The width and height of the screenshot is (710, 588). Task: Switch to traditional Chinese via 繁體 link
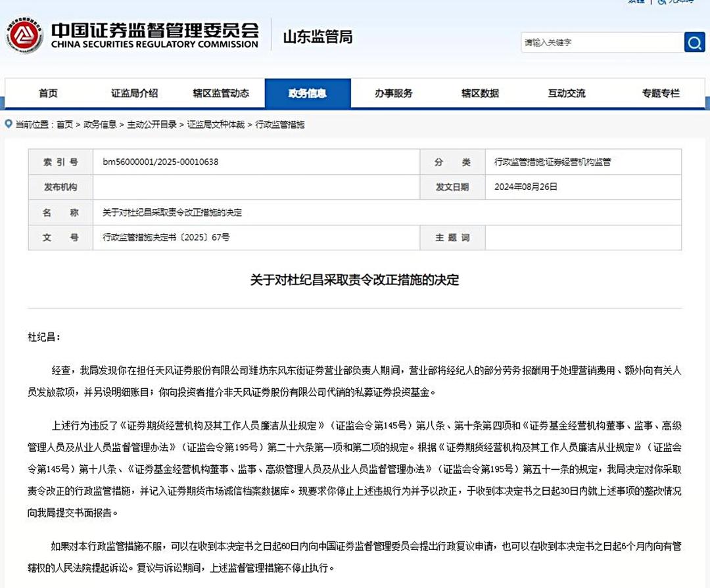click(x=635, y=4)
